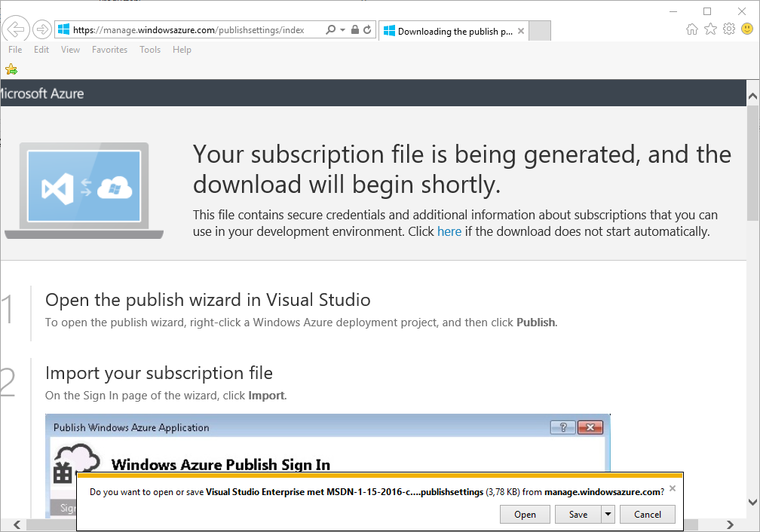
Task: Click the lock security report icon
Action: pyautogui.click(x=355, y=29)
